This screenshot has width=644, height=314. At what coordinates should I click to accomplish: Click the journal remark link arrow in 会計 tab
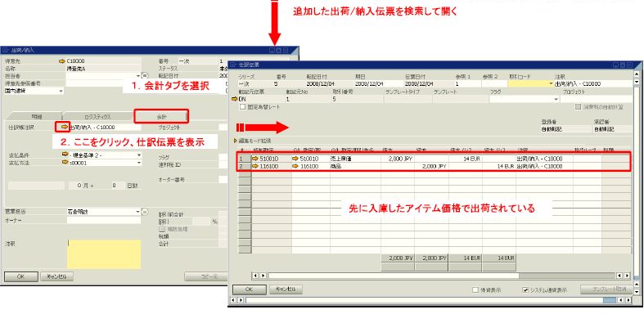(x=64, y=128)
